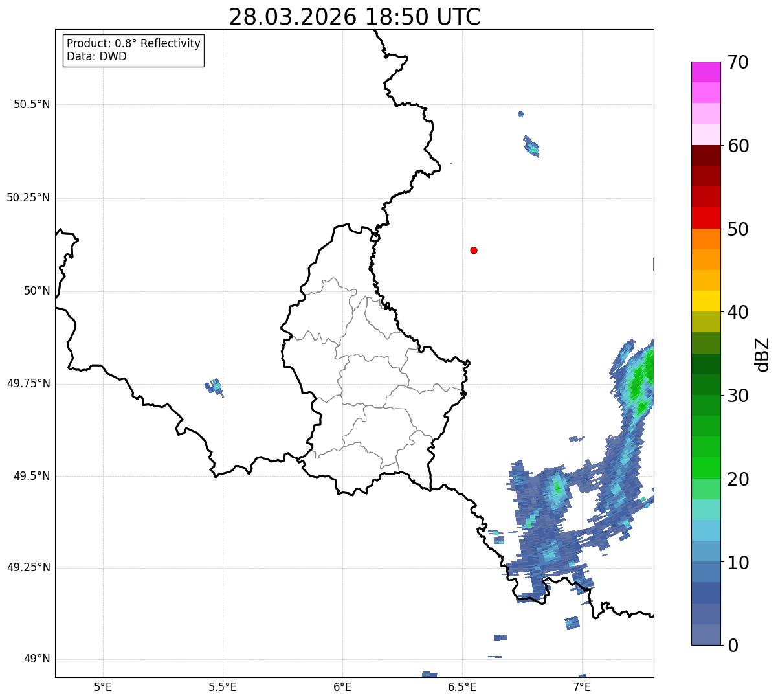Click the 7°E longitude label
The height and width of the screenshot is (700, 778).
coord(582,686)
